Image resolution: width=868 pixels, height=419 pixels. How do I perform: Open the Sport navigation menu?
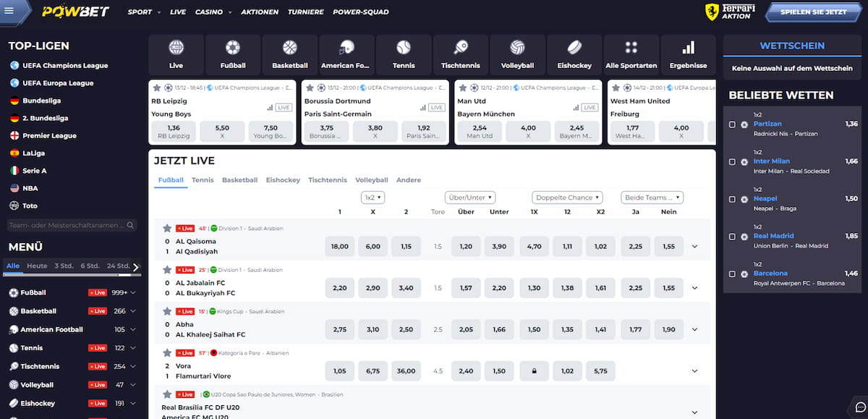tap(143, 12)
